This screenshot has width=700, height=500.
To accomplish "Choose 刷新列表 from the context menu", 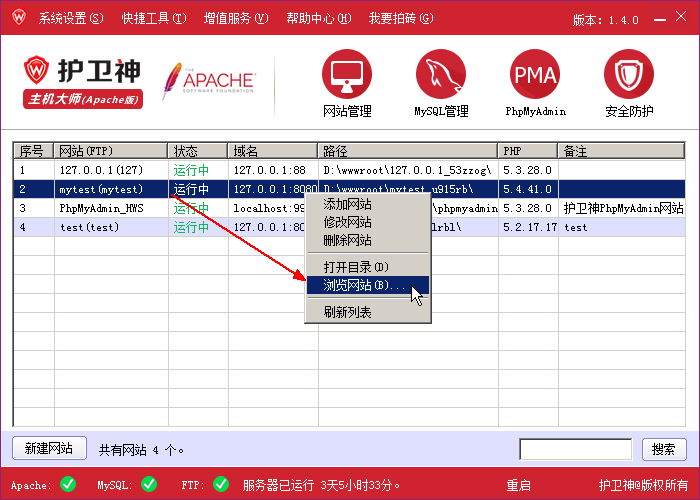I will point(367,312).
